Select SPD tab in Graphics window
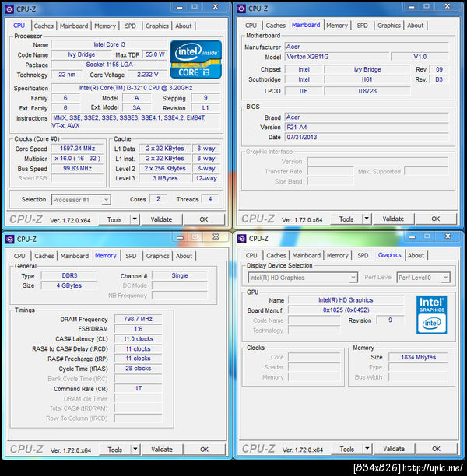The image size is (467, 476). pyautogui.click(x=363, y=256)
